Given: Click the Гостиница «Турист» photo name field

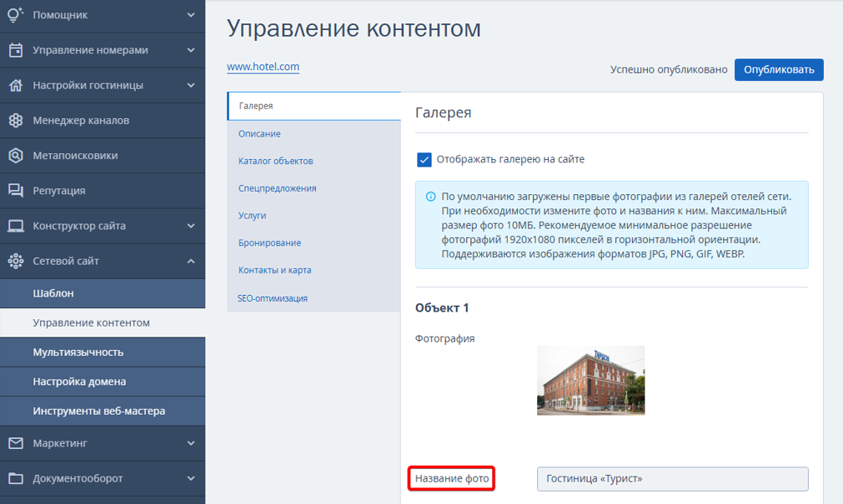Looking at the screenshot, I should [x=673, y=479].
